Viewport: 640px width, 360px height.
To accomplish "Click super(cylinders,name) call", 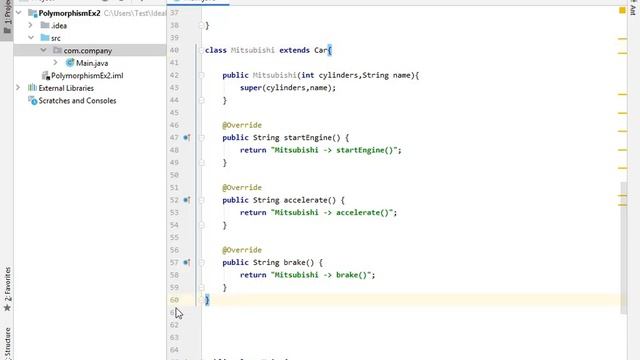I will click(288, 88).
